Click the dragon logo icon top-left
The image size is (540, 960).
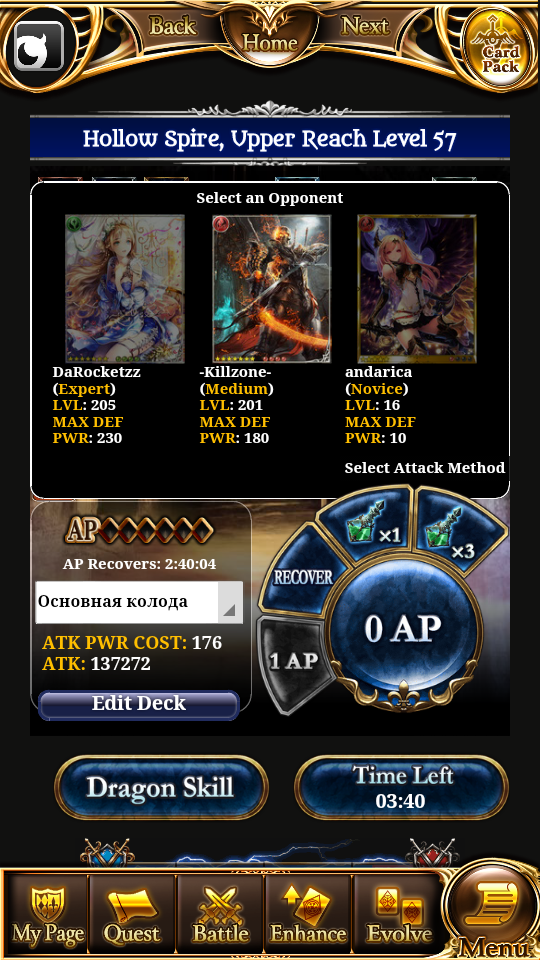click(39, 47)
